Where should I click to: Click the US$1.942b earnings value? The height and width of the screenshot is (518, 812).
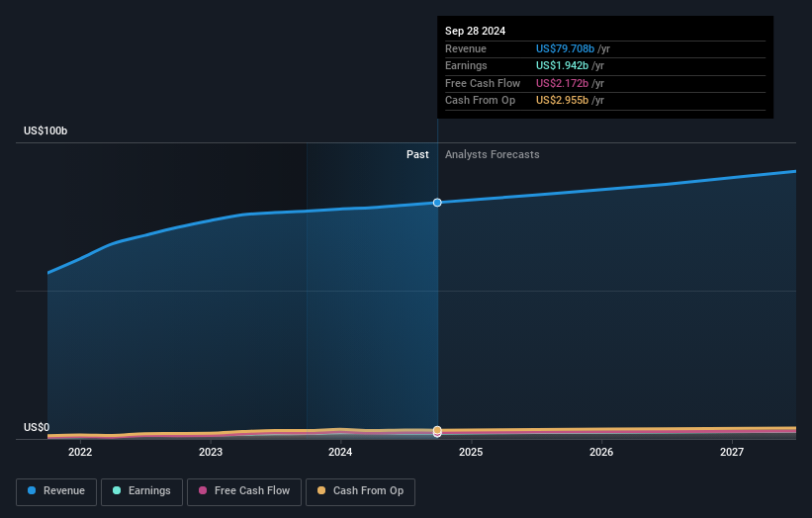coord(562,65)
